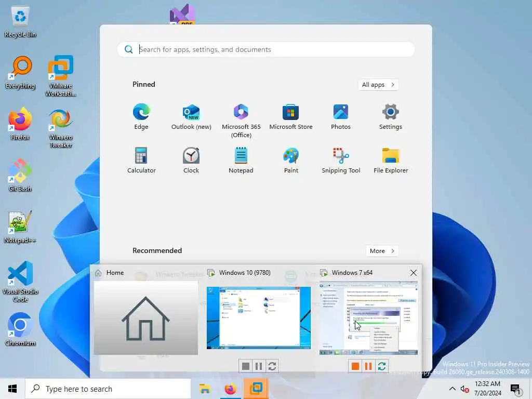Select Windows 7 x64 VM thumbnail
This screenshot has width=532, height=399.
pos(368,318)
